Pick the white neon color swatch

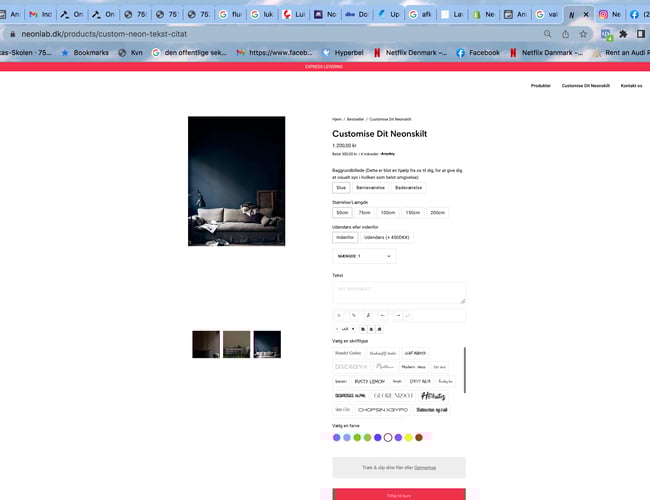point(388,437)
